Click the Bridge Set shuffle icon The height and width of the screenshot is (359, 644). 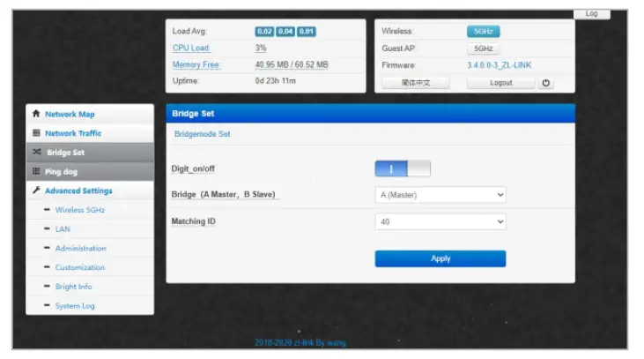(x=37, y=152)
